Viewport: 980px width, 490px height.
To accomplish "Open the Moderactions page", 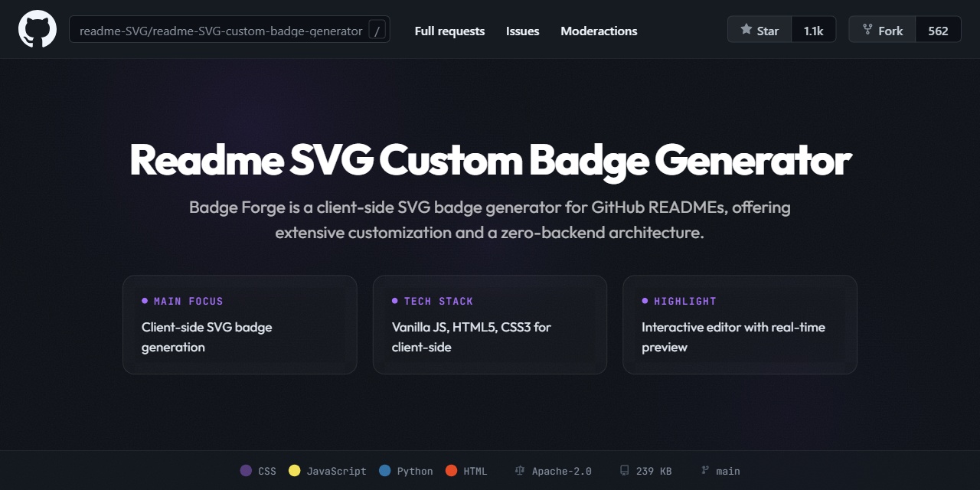I will click(x=599, y=31).
